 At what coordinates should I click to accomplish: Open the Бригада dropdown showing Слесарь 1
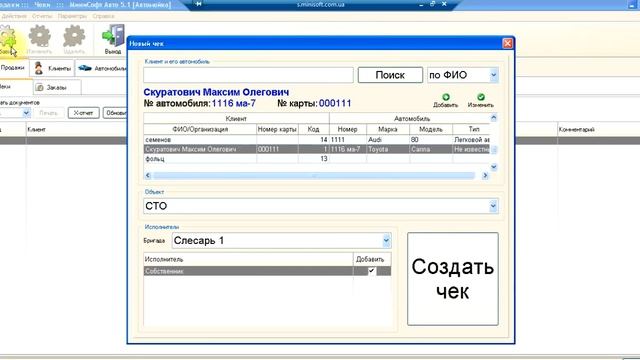pyautogui.click(x=386, y=241)
